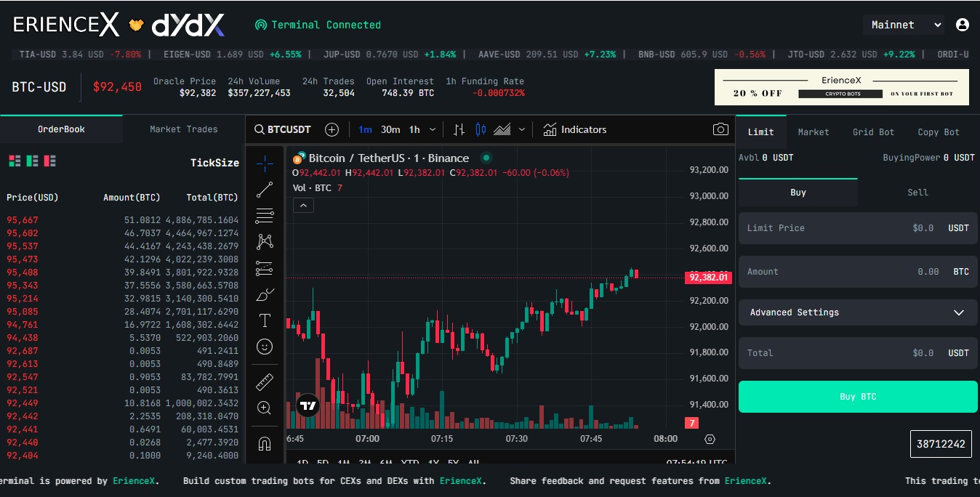Open BTCUSDT symbol search

(283, 129)
